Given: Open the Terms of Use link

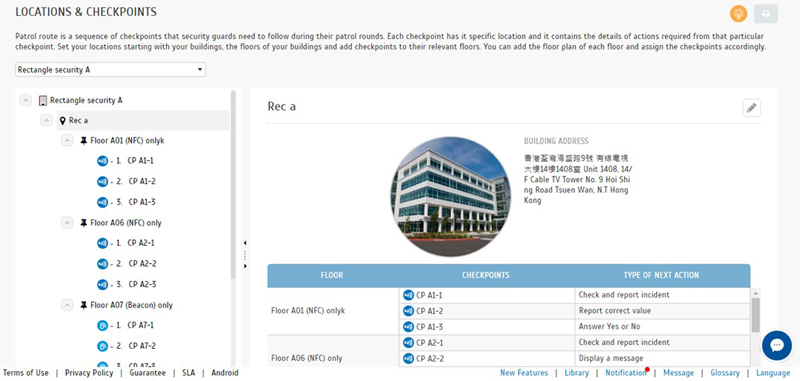Looking at the screenshot, I should (x=26, y=373).
